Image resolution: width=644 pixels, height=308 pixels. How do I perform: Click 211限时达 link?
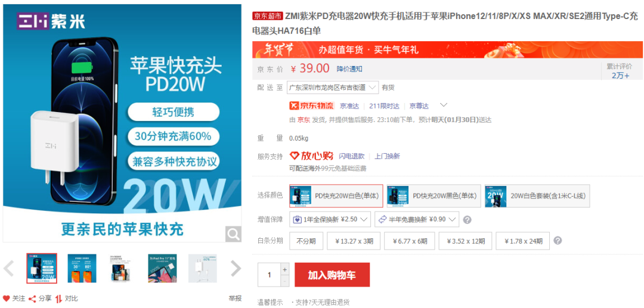[x=384, y=106]
